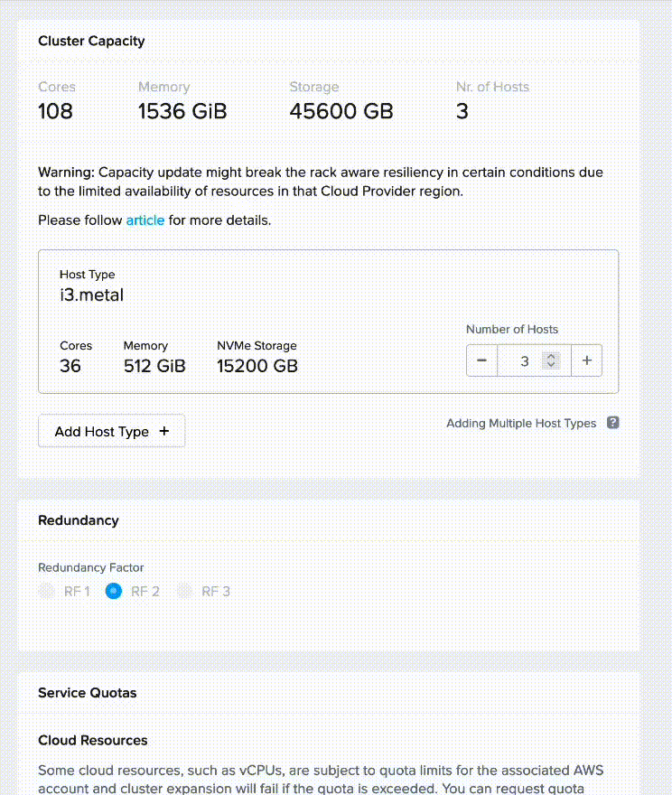
Task: Click the Redundancy section header
Action: click(78, 520)
